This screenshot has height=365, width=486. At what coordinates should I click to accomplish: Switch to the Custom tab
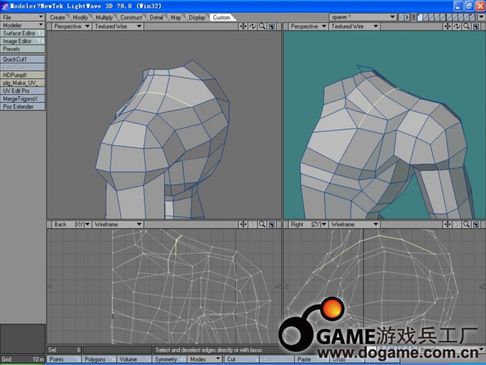[222, 17]
